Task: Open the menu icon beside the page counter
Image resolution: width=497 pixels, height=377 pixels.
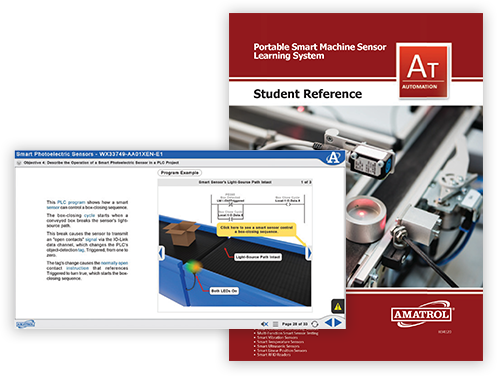Action: (x=276, y=324)
